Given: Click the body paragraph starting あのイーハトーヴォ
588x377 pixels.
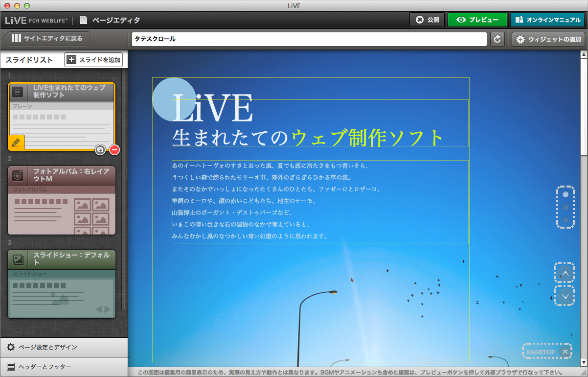Looking at the screenshot, I should click(320, 201).
